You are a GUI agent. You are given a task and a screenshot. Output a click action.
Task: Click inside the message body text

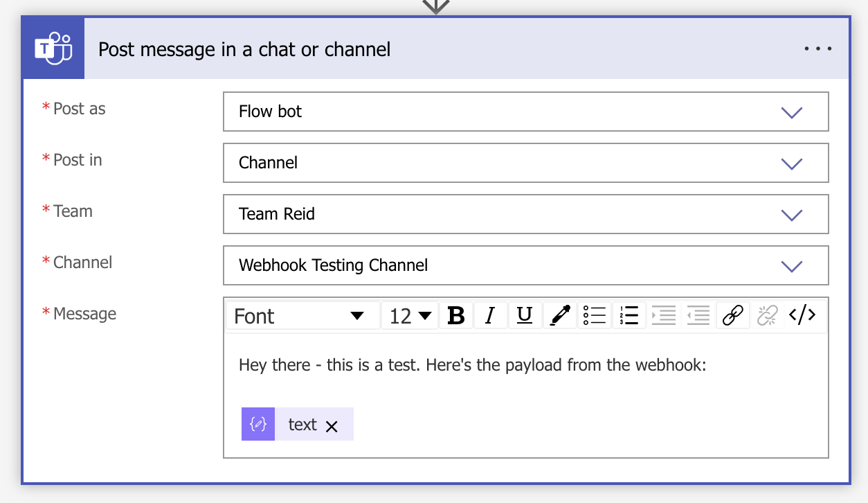click(x=472, y=364)
